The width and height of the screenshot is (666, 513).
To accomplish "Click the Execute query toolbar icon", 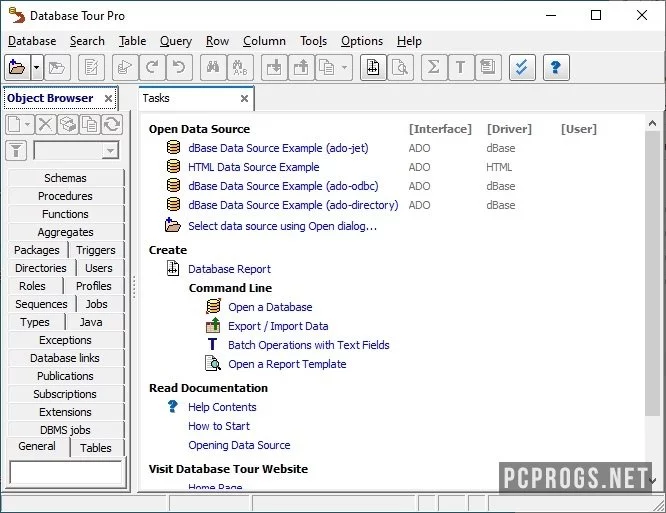I will (x=125, y=67).
